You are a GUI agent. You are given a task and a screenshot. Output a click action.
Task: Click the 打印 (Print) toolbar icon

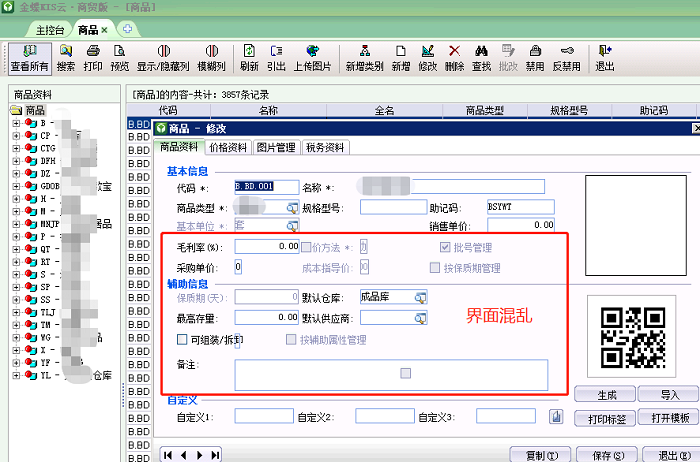[x=93, y=57]
